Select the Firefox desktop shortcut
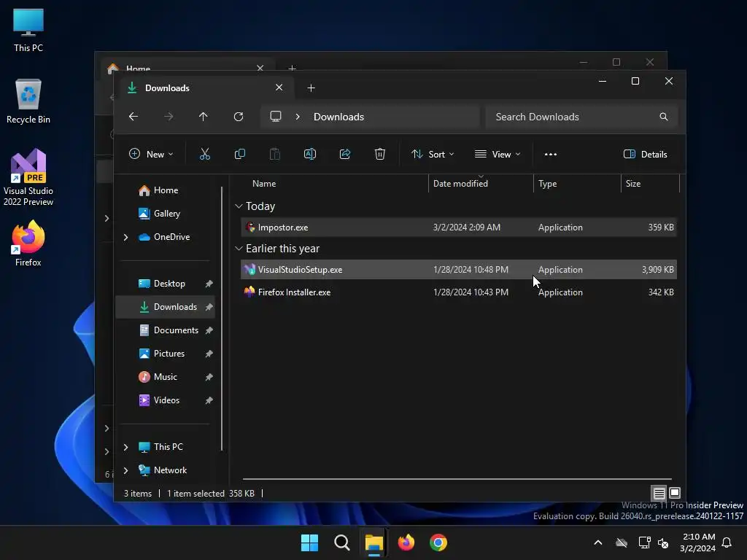This screenshot has width=747, height=560. click(x=28, y=244)
